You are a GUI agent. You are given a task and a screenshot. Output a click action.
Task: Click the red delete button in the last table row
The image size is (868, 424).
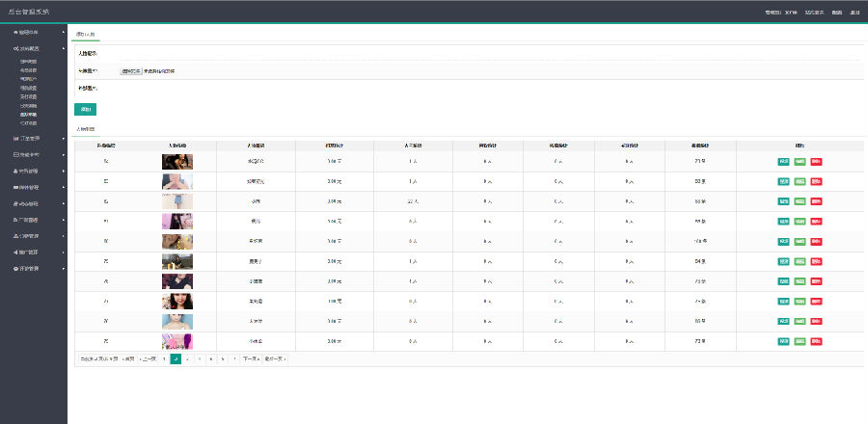click(x=816, y=342)
